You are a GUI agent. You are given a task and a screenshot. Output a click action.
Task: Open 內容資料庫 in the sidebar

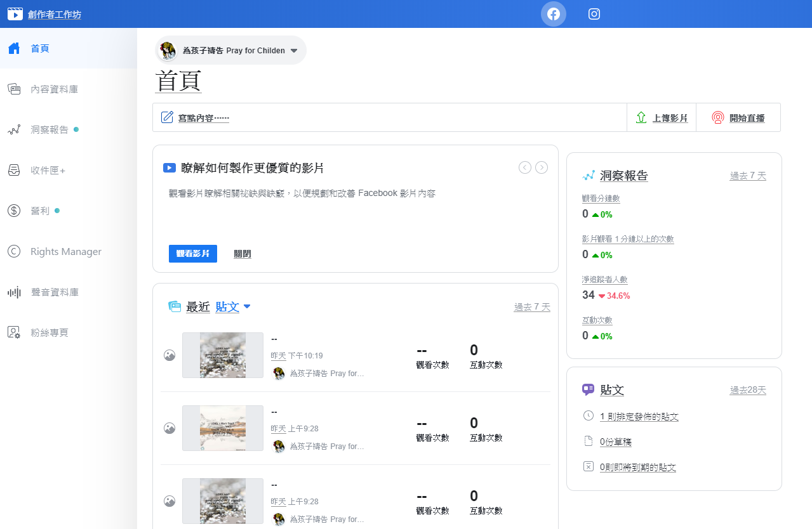coord(54,89)
